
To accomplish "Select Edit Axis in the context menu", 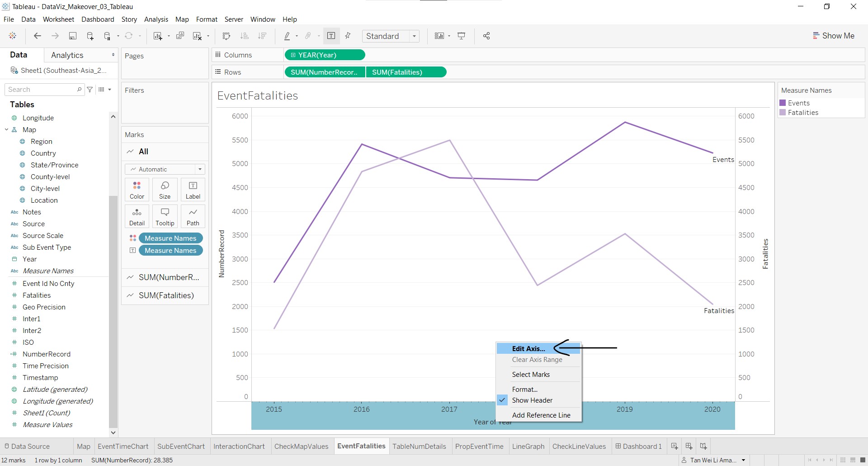I will pyautogui.click(x=528, y=348).
